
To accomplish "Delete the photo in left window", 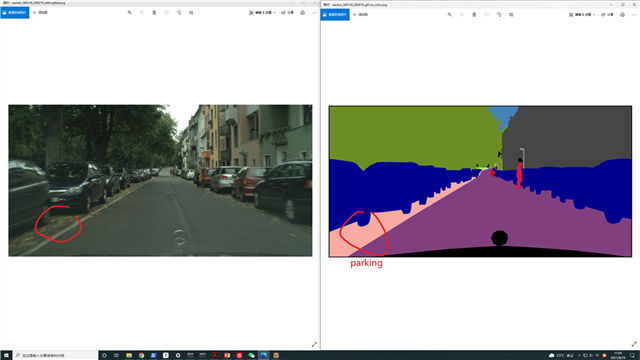I will pos(154,13).
